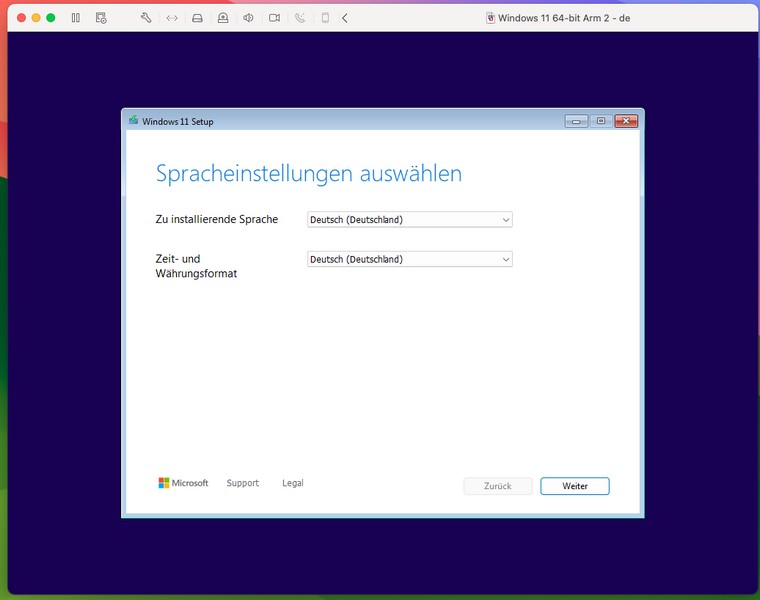The height and width of the screenshot is (600, 760).
Task: Click the document icon beside the VM title
Action: 491,18
